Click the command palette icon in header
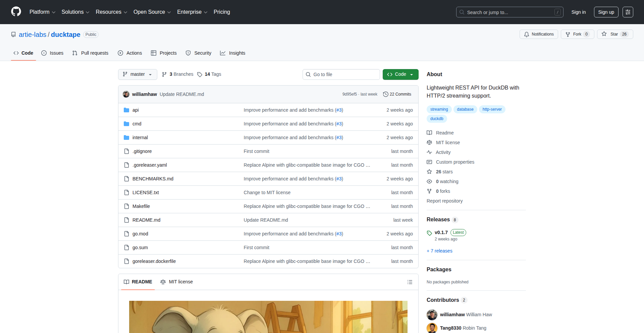644x333 pixels. [x=628, y=12]
